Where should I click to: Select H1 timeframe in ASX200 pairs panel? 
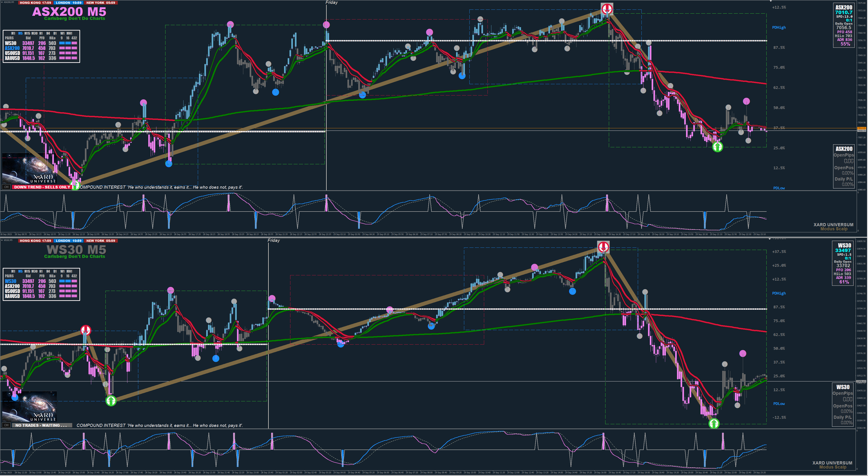(41, 33)
